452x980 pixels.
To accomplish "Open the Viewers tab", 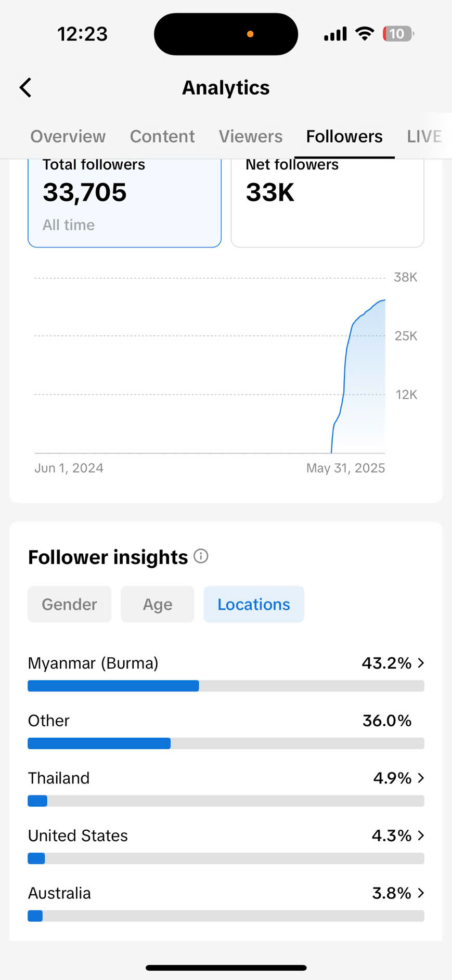I will tap(251, 136).
